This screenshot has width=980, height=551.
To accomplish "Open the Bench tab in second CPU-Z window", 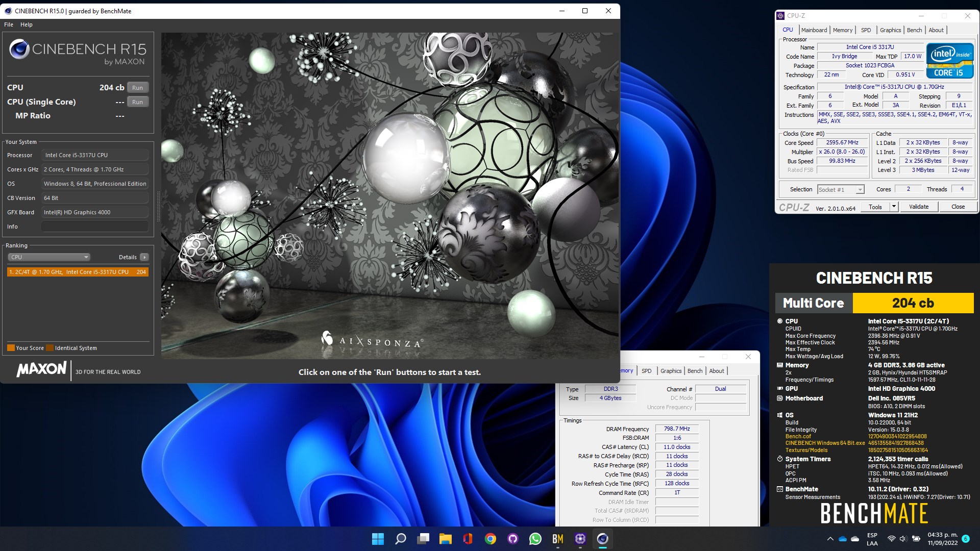I will point(695,371).
